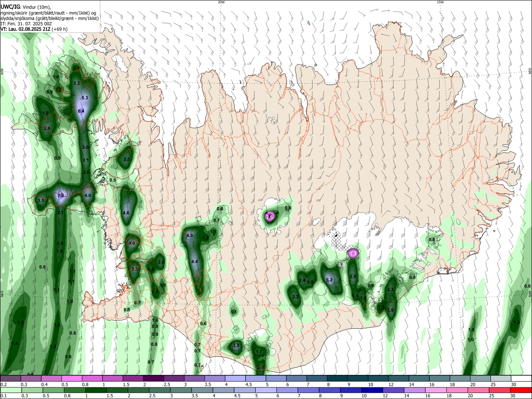The image size is (532, 399).
Task: Click the 4.6 precipitation value
Action: [x=126, y=213]
